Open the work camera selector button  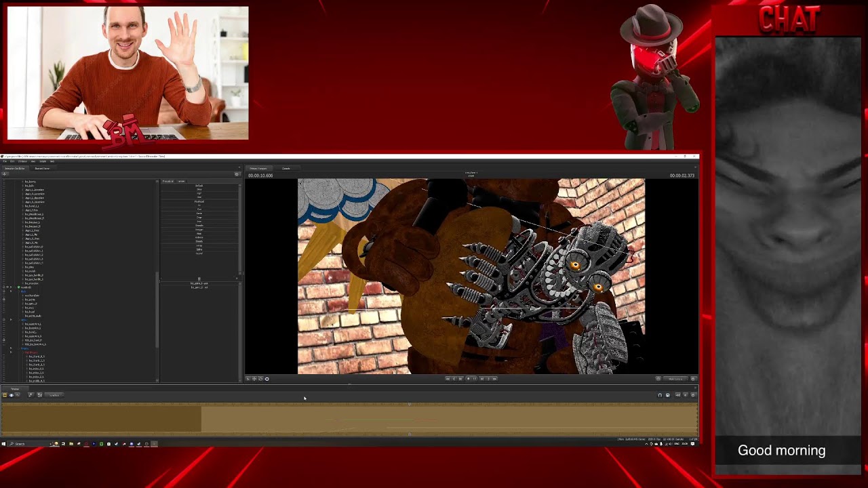[x=676, y=379]
